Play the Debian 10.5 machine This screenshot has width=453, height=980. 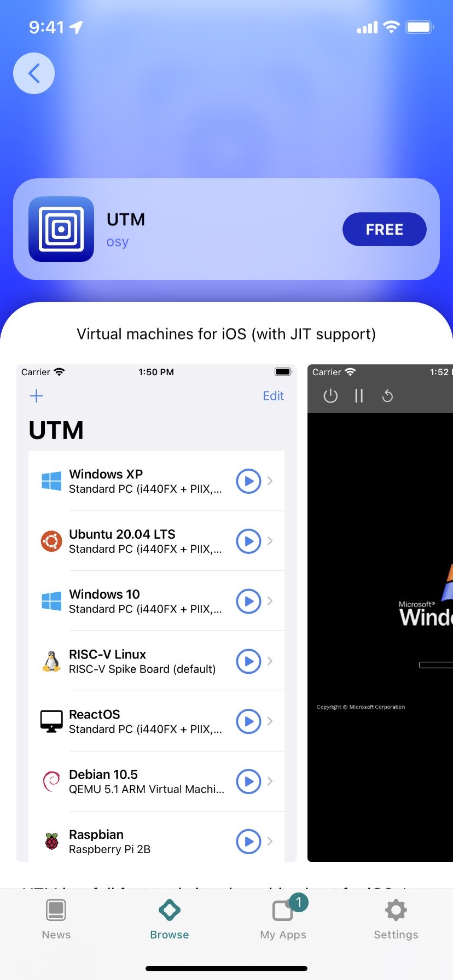pos(248,782)
